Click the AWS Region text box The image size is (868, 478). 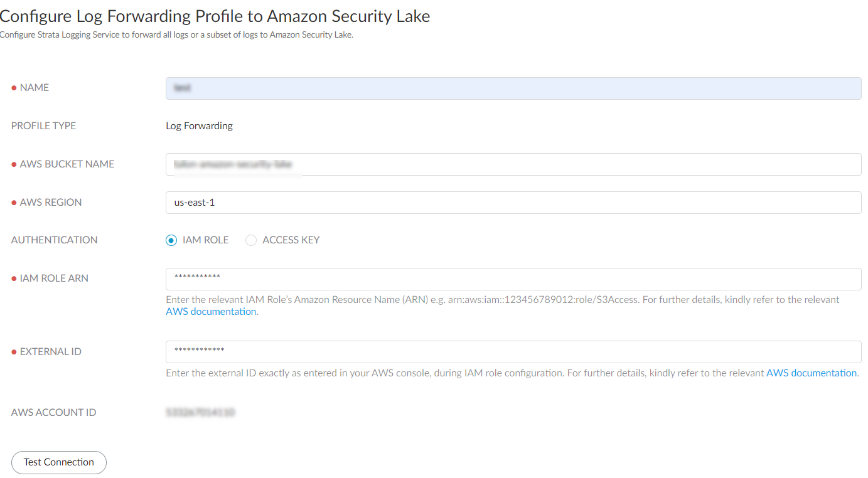click(513, 203)
